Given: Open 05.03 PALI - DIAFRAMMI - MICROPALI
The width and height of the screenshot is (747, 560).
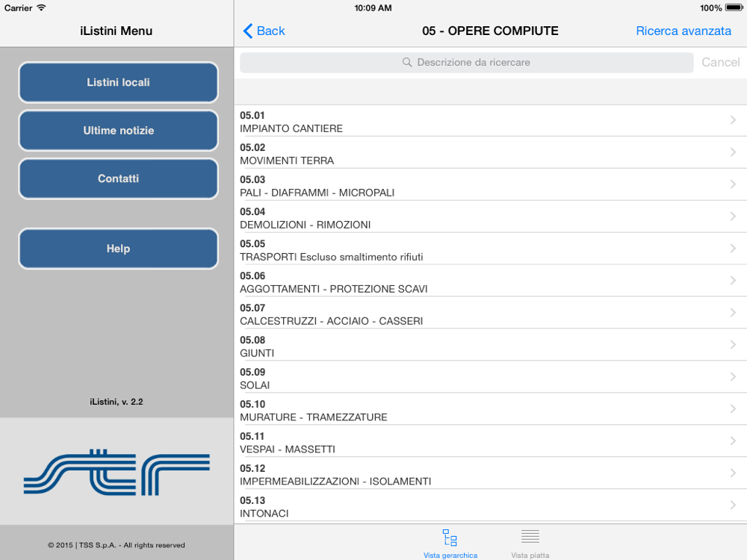Looking at the screenshot, I should point(490,184).
